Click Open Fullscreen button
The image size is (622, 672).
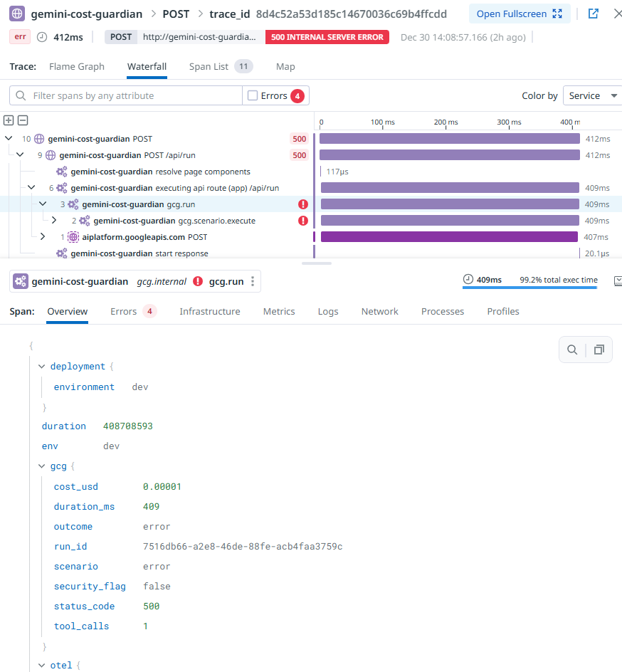pos(520,14)
